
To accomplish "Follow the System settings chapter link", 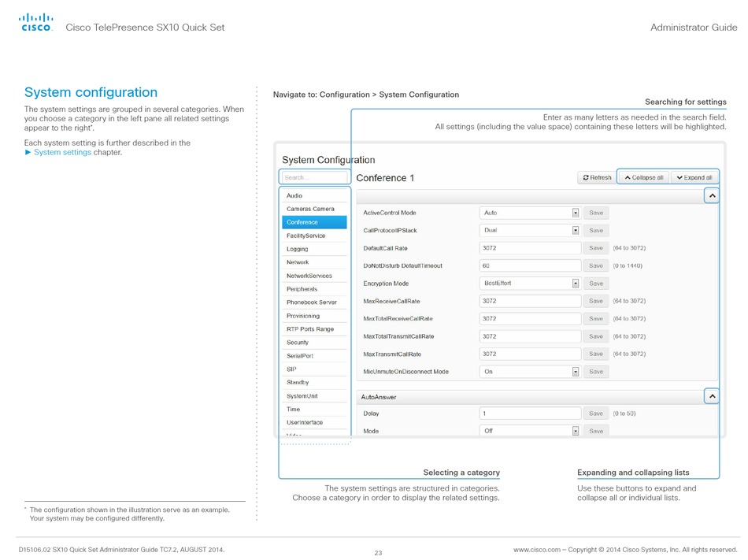I will click(62, 152).
